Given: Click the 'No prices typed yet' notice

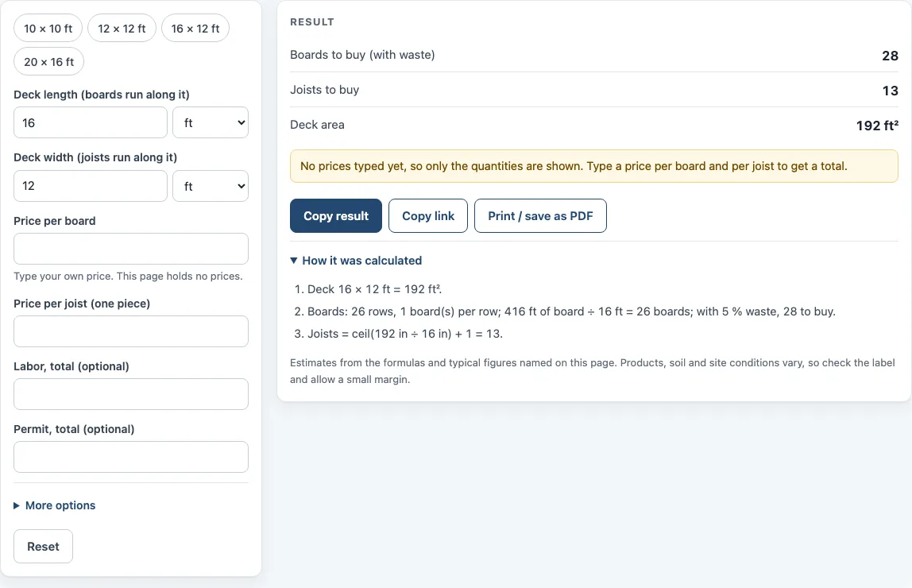Looking at the screenshot, I should [x=594, y=166].
